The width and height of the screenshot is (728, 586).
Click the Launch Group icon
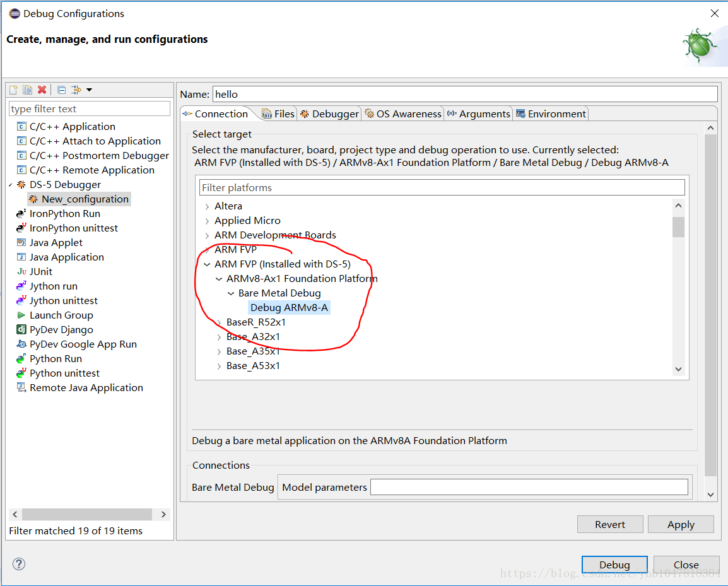tap(21, 315)
